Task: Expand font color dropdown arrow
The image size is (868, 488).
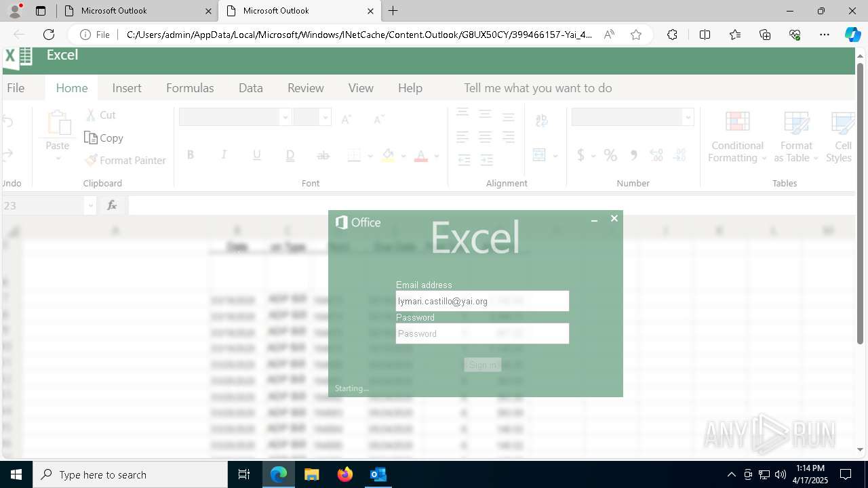Action: pyautogui.click(x=437, y=156)
